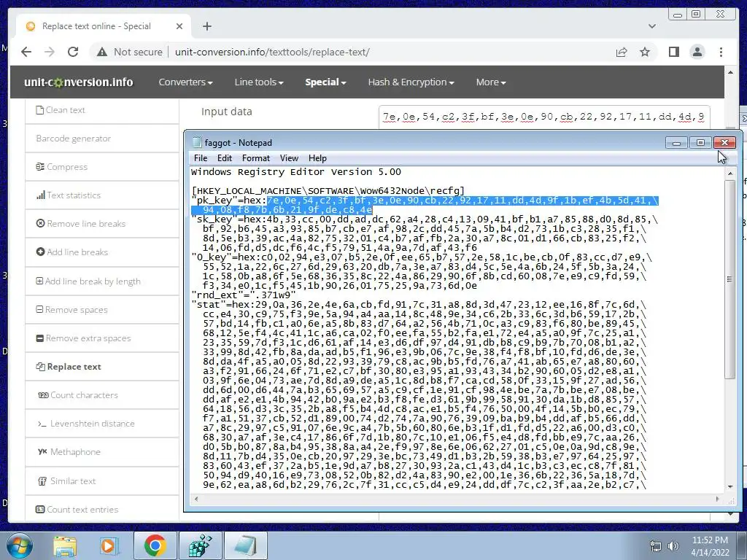Click the Input data text field
The height and width of the screenshot is (560, 747).
pos(544,117)
